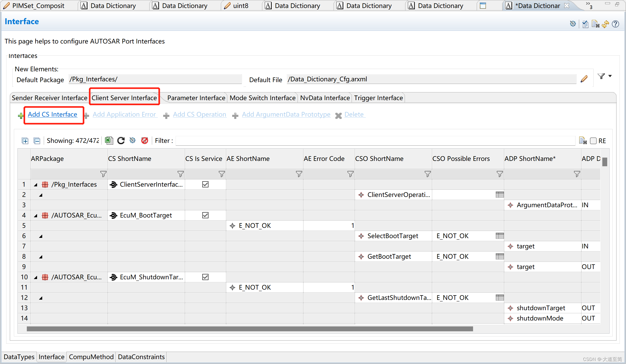Open the help question mark icon

[x=615, y=24]
